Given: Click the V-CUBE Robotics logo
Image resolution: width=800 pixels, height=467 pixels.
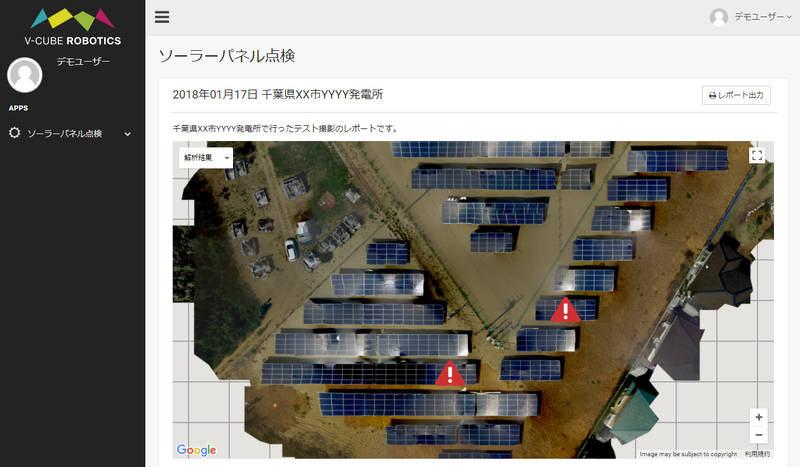Looking at the screenshot, I should pos(73,27).
